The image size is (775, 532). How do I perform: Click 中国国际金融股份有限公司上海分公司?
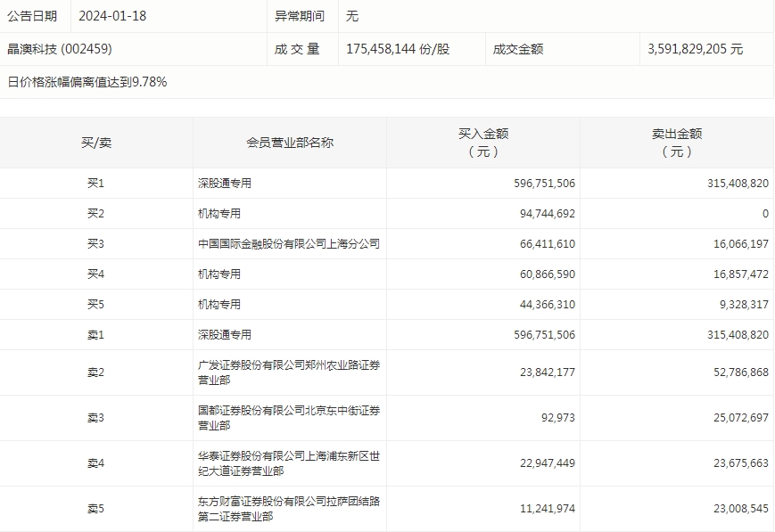289,243
